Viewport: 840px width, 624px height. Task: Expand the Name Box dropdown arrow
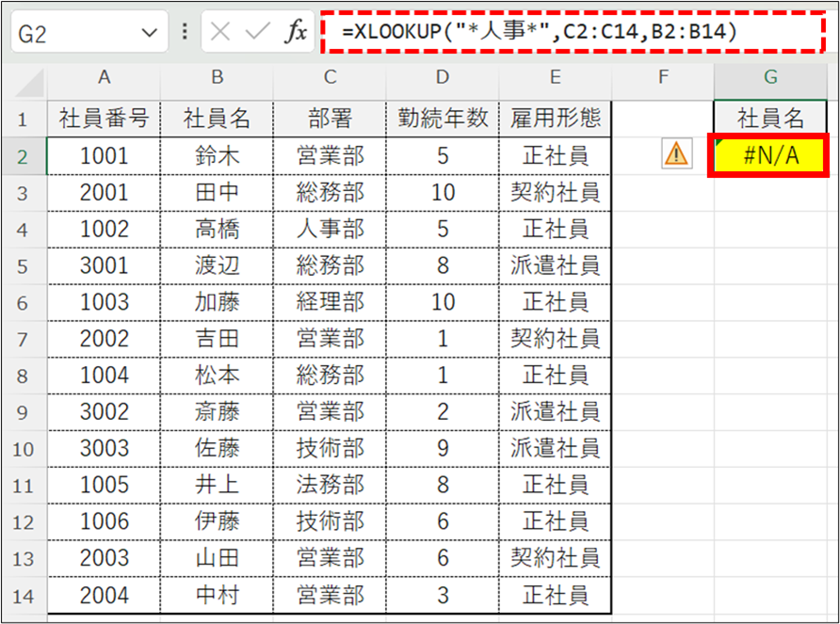point(149,33)
